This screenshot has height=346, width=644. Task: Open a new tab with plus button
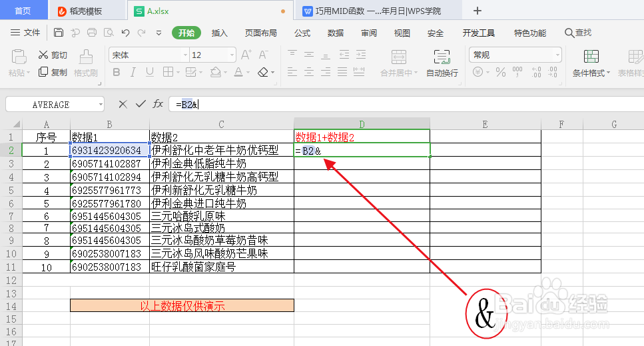click(x=478, y=11)
